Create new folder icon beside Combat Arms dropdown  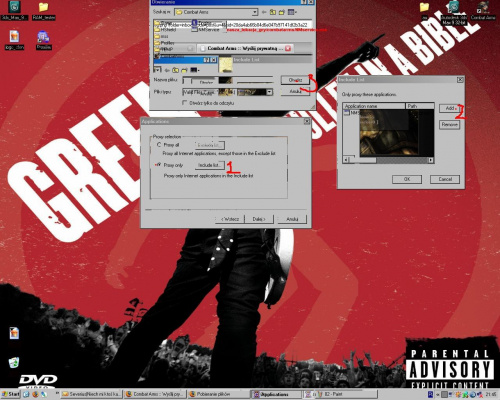(x=282, y=12)
